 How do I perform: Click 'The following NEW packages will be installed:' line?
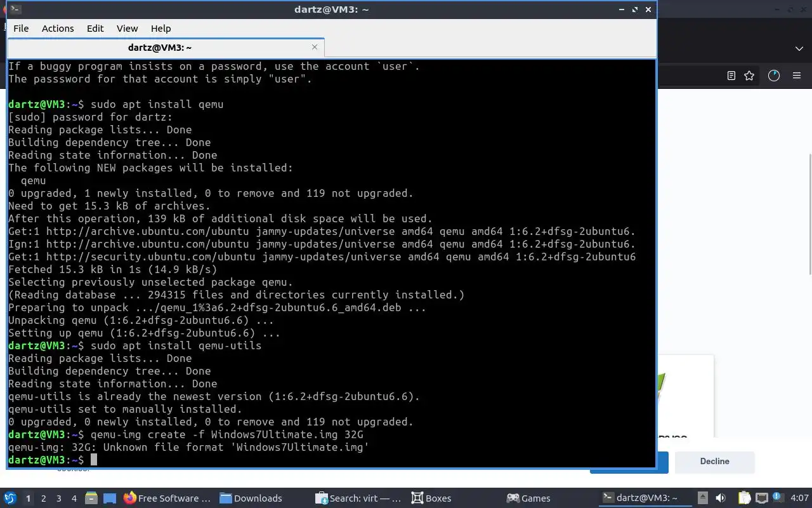coord(150,168)
